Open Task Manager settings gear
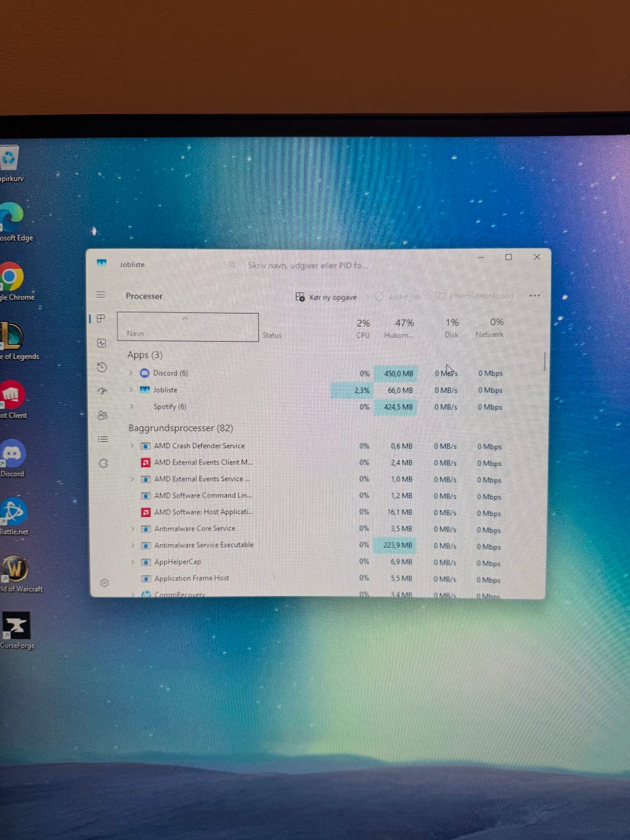The height and width of the screenshot is (840, 630). [x=104, y=583]
